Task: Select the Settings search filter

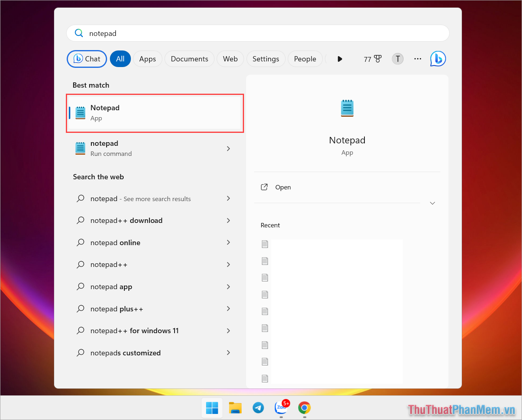Action: (x=266, y=59)
